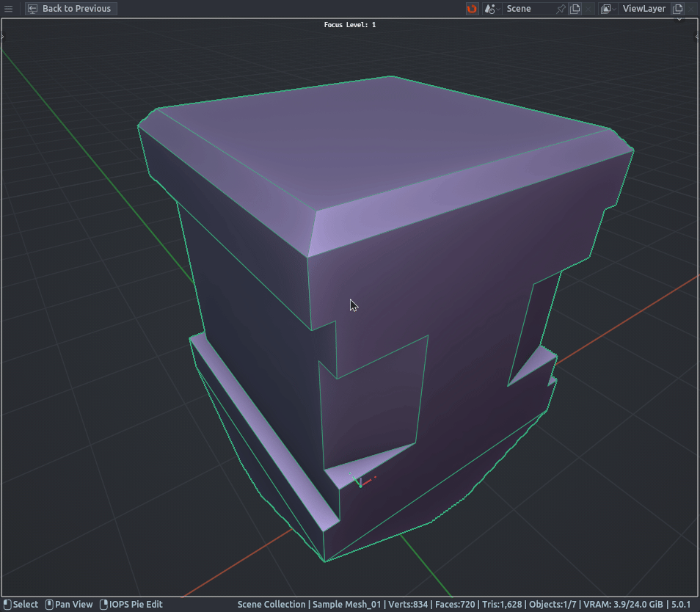Expand the sidebar via right edge arrow
This screenshot has height=612, width=700.
696,35
